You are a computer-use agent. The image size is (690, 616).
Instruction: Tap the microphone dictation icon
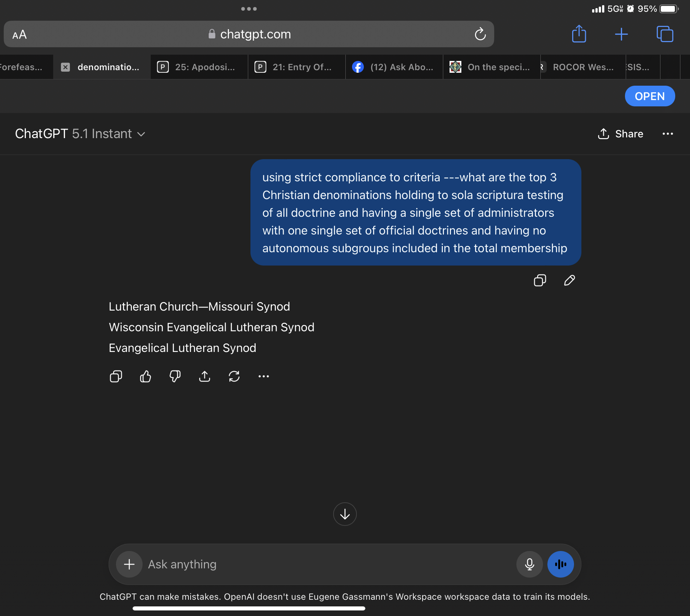click(x=529, y=564)
